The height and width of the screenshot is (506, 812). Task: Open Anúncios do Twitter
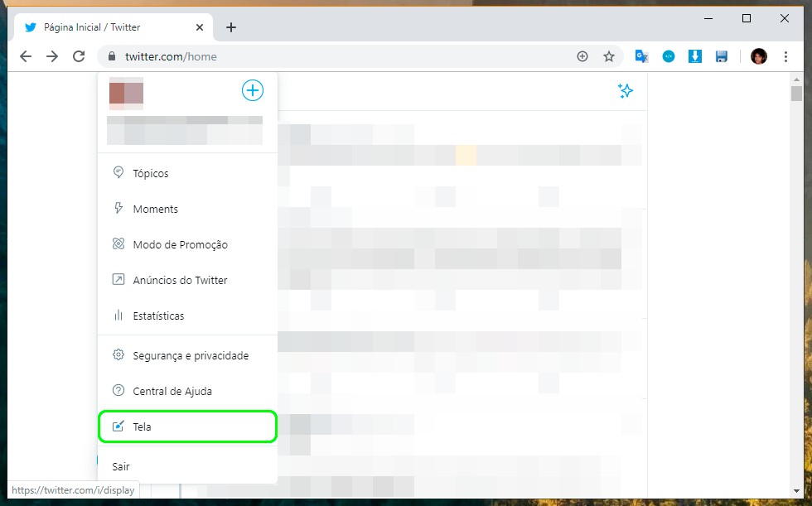[187, 280]
